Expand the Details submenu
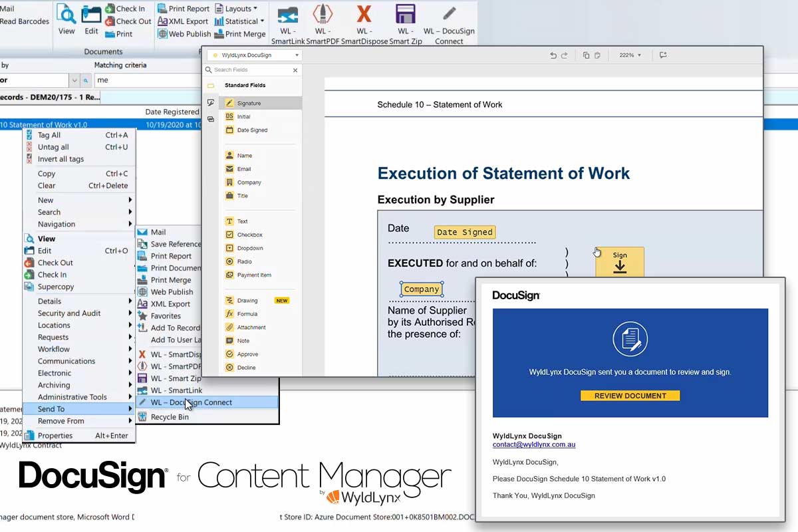The image size is (798, 532). pos(79,301)
